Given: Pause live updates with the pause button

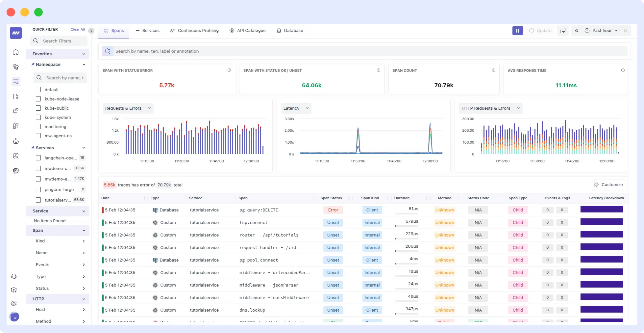Looking at the screenshot, I should pos(517,30).
